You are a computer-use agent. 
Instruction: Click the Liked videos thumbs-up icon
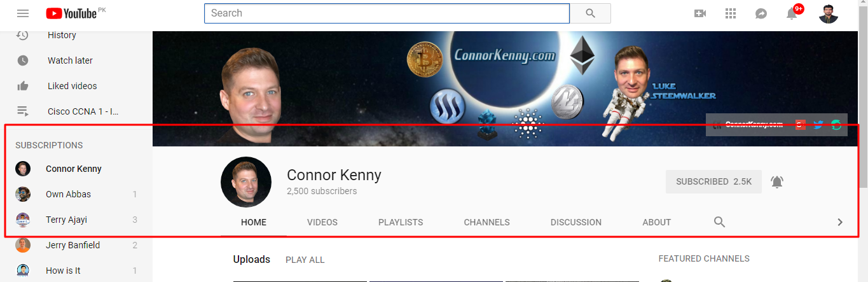[x=23, y=86]
